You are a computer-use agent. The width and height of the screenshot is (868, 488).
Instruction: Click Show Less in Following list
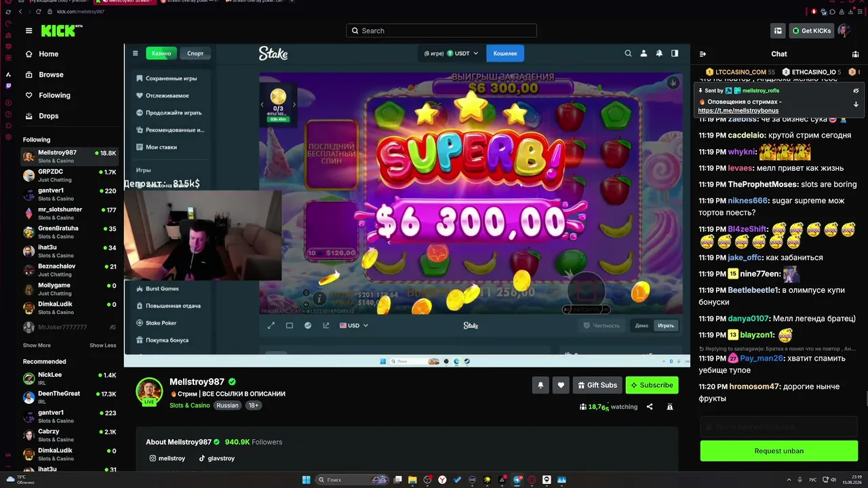tap(103, 345)
